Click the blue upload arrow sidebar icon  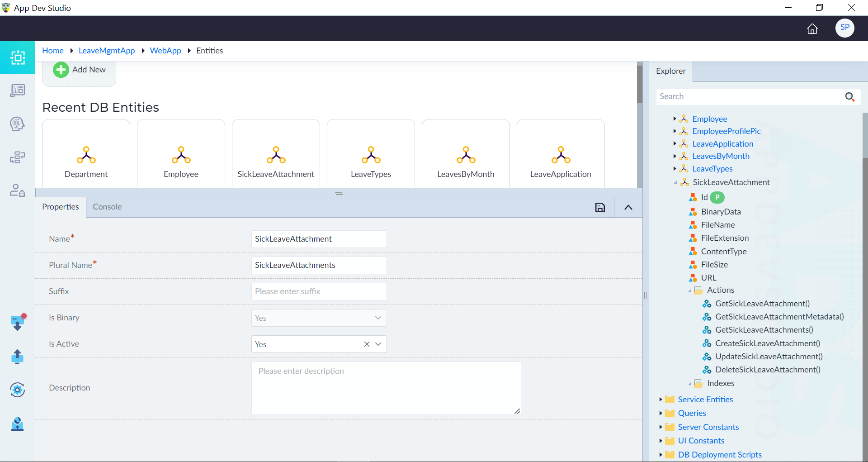pos(17,357)
